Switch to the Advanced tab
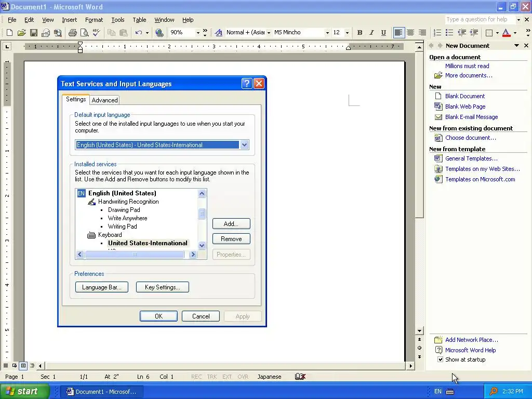 click(x=104, y=100)
